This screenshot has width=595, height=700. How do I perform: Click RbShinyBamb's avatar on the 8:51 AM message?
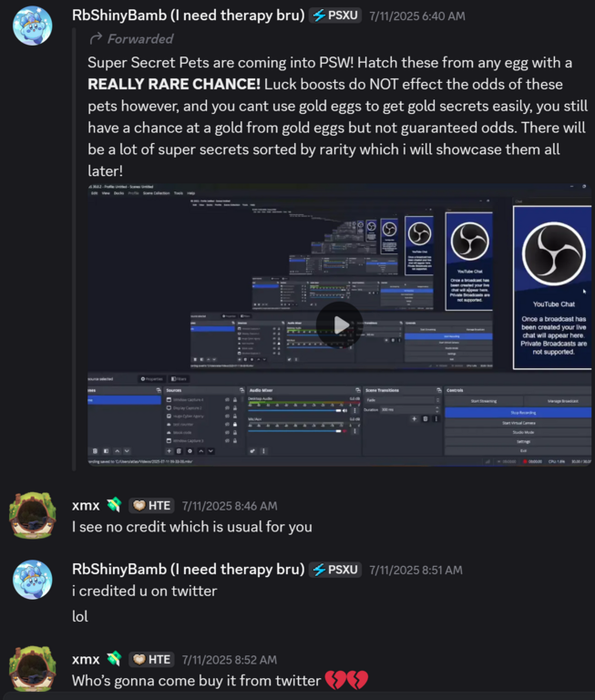click(32, 580)
